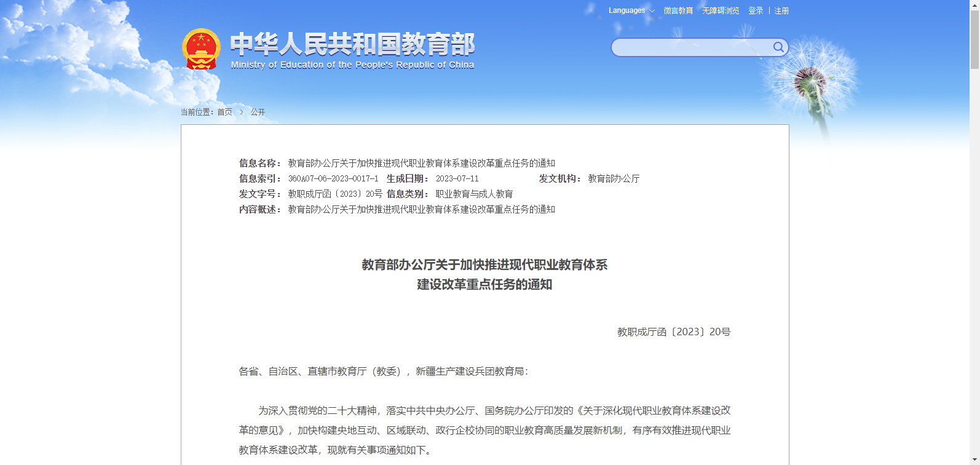
Task: Open the Languages dropdown
Action: point(631,10)
